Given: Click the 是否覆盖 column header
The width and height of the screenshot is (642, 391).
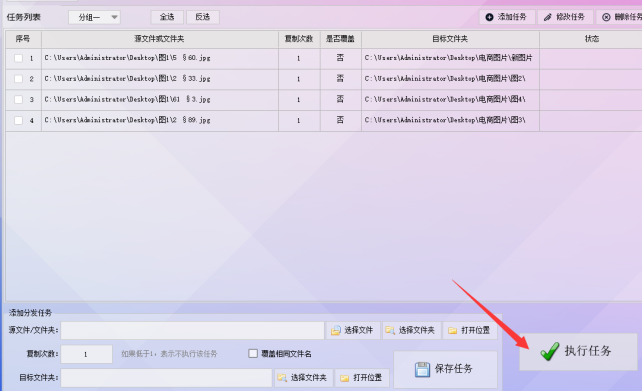Looking at the screenshot, I should [340, 39].
